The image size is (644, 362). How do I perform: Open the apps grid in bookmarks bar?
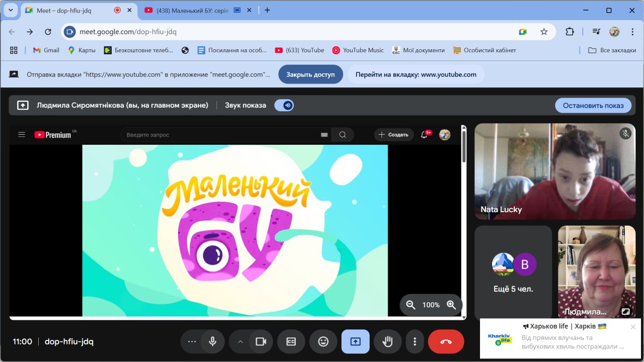[x=14, y=50]
